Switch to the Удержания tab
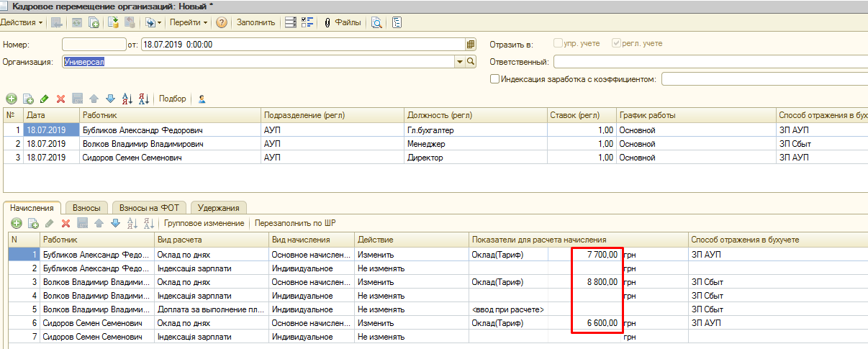The height and width of the screenshot is (349, 868). (x=219, y=207)
